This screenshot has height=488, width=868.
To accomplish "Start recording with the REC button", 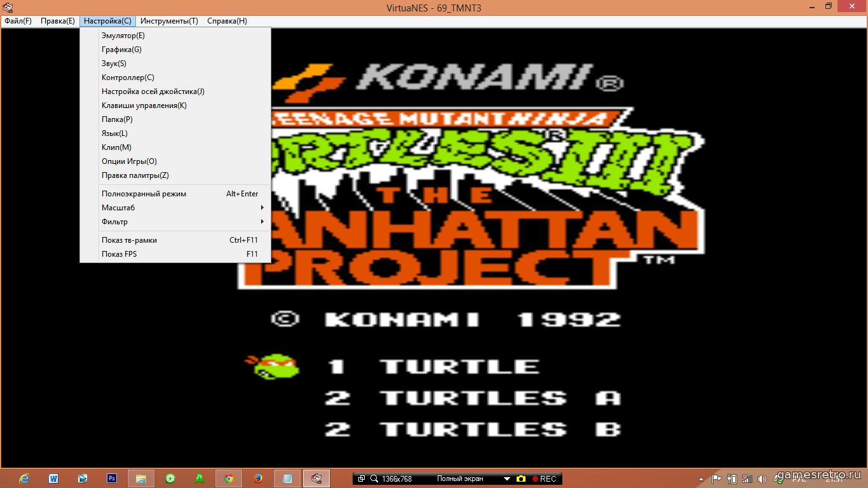I will coord(544,478).
